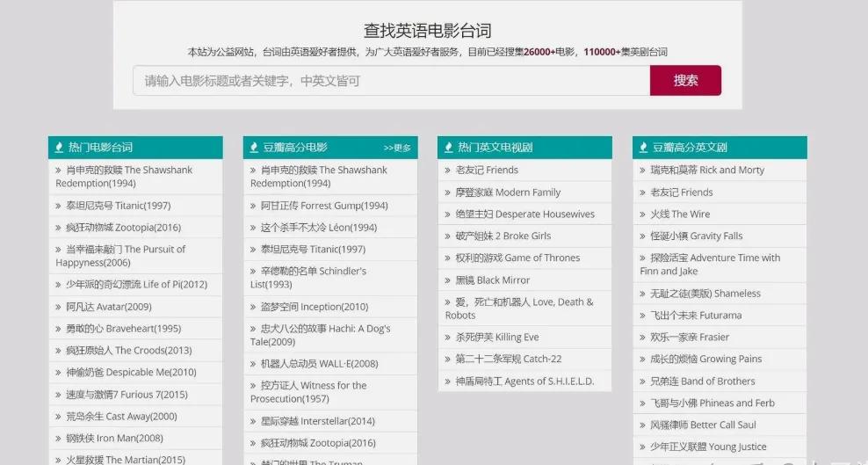Image resolution: width=868 pixels, height=465 pixels.
Task: Click the flame icon beside 豆瓣高分英文剧
Action: tap(643, 148)
